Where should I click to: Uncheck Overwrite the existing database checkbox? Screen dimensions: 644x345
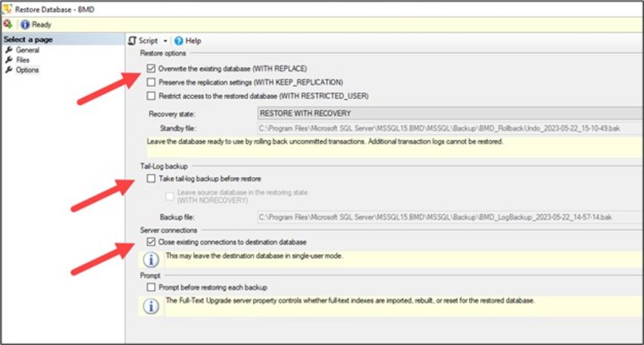151,68
